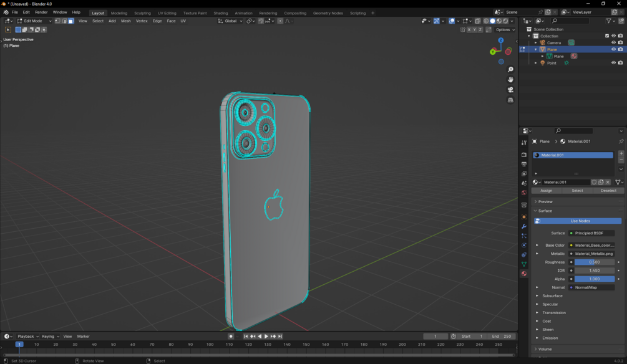Viewport: 627px width, 364px height.
Task: Switch to vertex select mode
Action: click(x=57, y=21)
